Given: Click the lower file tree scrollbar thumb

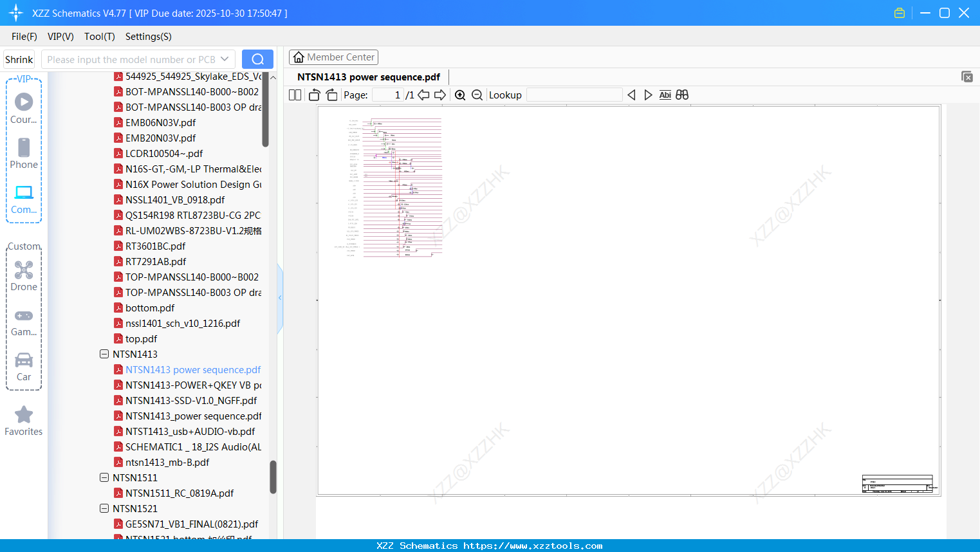Looking at the screenshot, I should pos(273,477).
